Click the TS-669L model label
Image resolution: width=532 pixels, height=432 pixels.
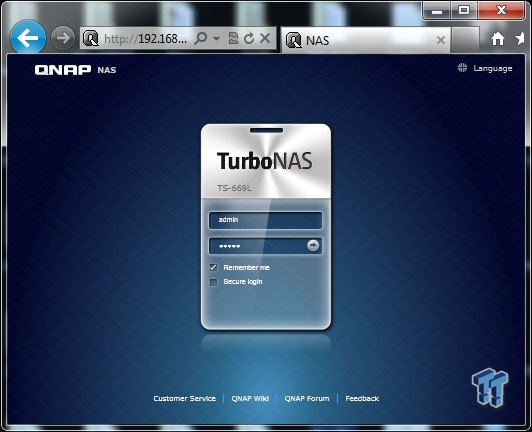[234, 188]
